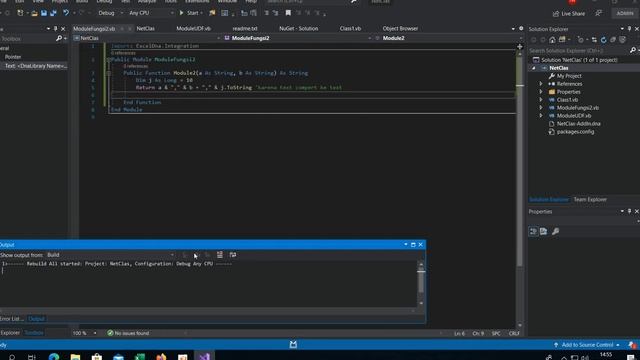Expand the Class1.vb node
Image resolution: width=640 pixels, height=360 pixels.
point(541,100)
